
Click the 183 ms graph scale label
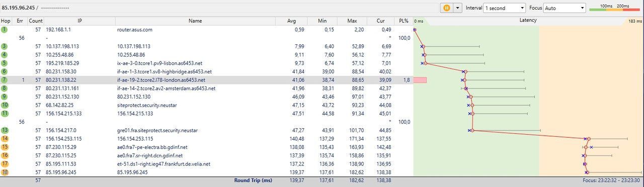pyautogui.click(x=635, y=22)
